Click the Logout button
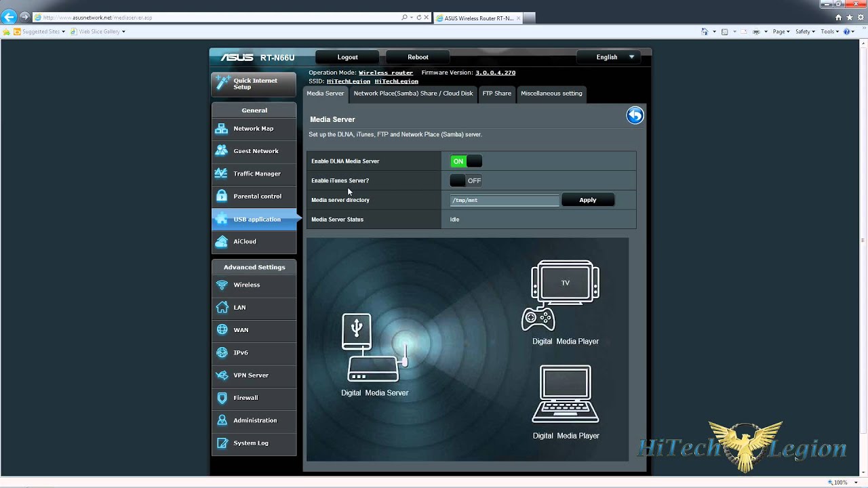The image size is (868, 488). (x=348, y=57)
